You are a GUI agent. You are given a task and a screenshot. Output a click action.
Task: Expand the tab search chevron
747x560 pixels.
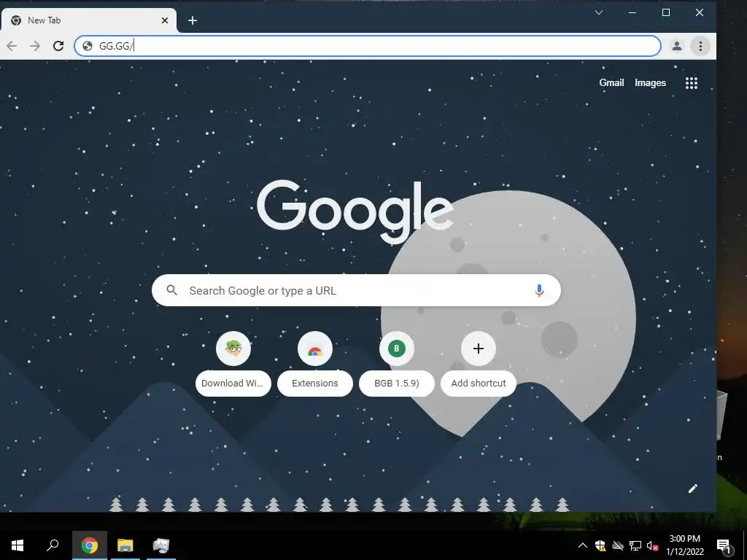[x=599, y=13]
